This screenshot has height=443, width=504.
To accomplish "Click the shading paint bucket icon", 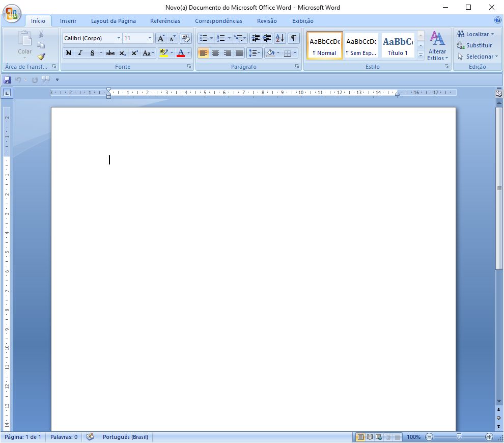I will [270, 53].
